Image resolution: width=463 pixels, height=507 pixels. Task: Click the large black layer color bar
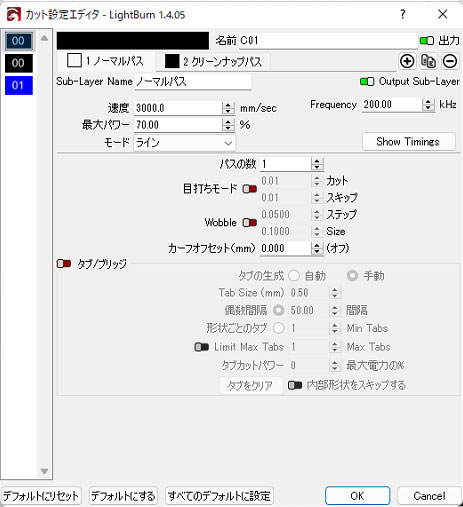pyautogui.click(x=133, y=41)
